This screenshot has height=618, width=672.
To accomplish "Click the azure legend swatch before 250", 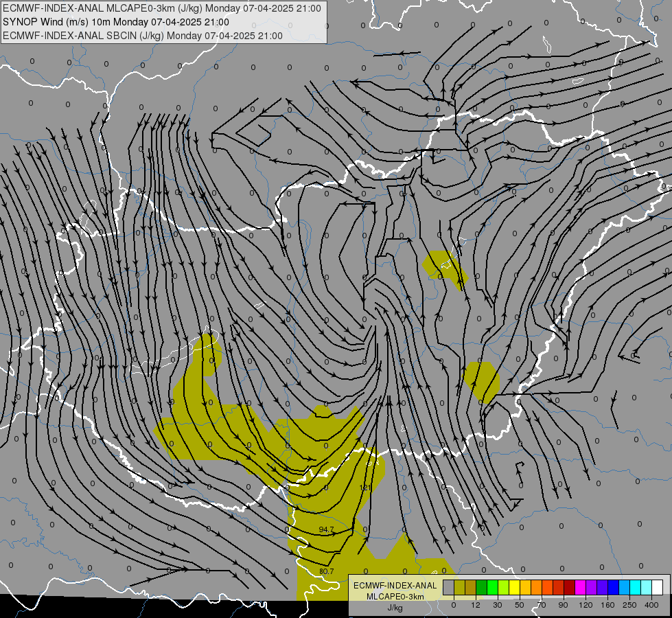I will 625,587.
